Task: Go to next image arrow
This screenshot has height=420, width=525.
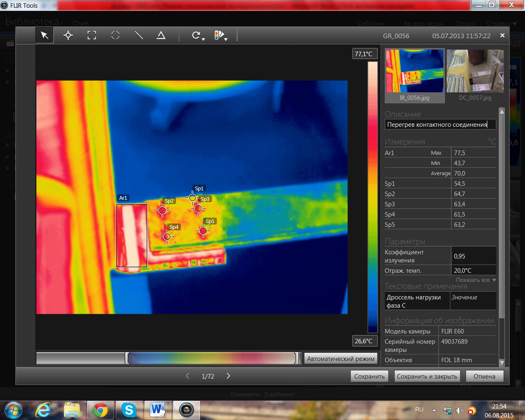Action: [228, 376]
